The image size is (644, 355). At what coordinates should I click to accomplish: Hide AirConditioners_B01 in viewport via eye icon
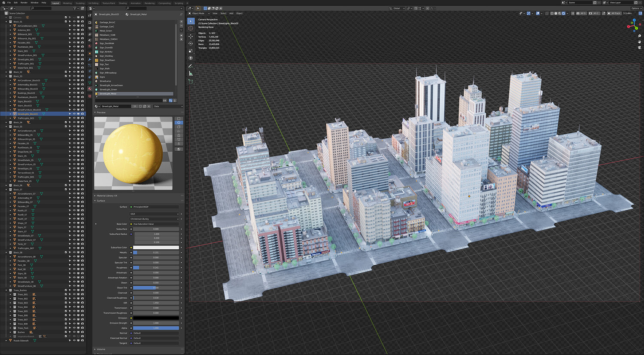click(x=74, y=26)
